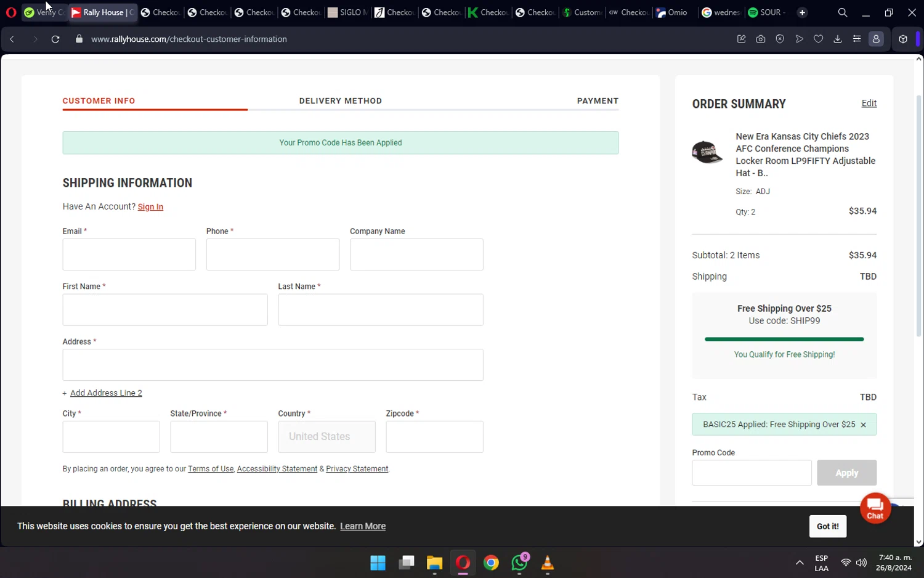The width and height of the screenshot is (924, 578).
Task: Open the Custom browser tab
Action: 582,12
